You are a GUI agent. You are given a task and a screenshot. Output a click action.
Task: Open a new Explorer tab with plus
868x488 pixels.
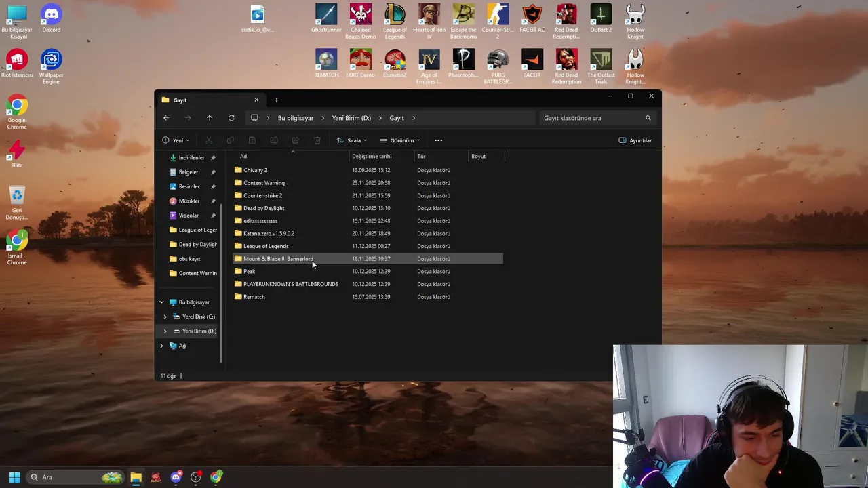pos(276,100)
